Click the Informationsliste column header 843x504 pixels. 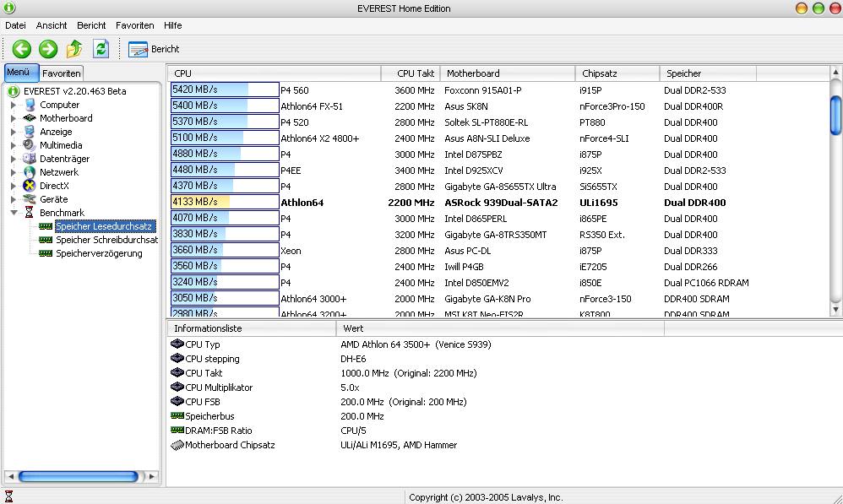(252, 328)
